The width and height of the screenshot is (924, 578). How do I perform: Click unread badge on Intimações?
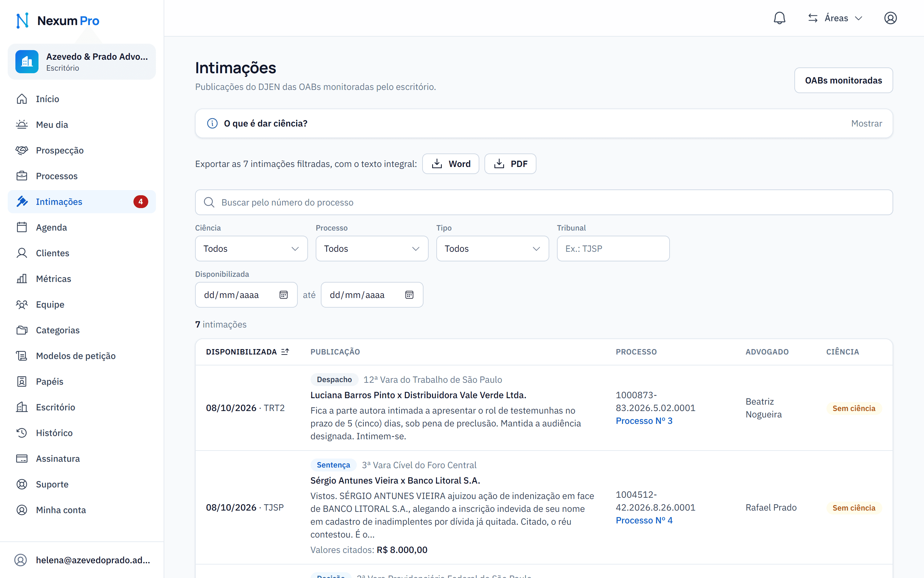141,201
